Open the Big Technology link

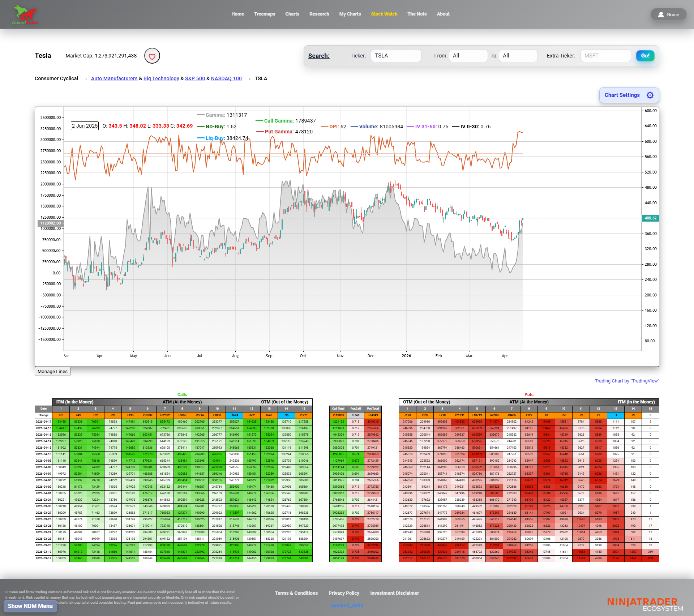(x=161, y=78)
